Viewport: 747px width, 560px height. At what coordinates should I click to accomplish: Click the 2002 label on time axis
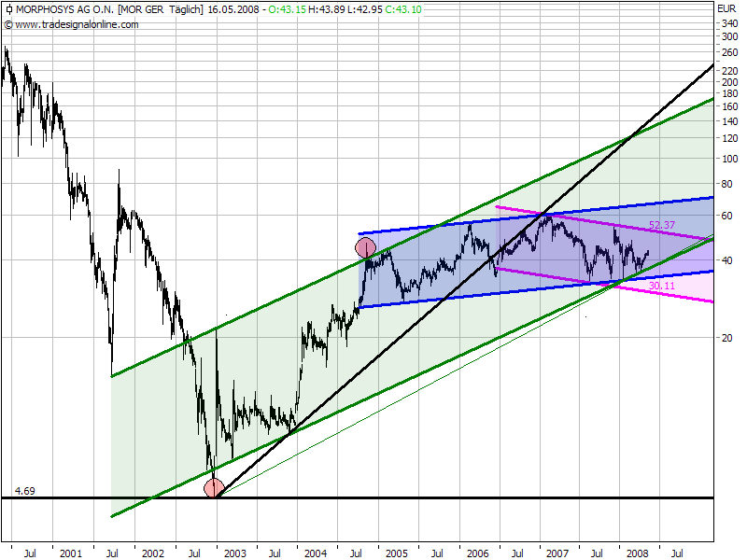(153, 553)
